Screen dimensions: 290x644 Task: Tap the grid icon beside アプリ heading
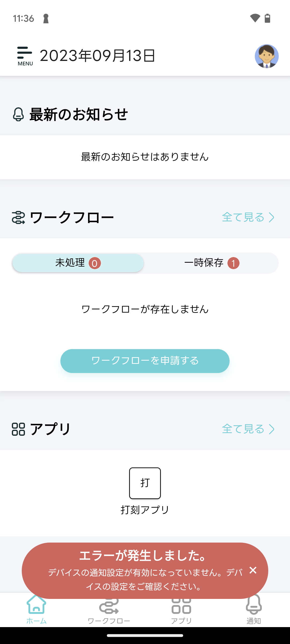18,429
